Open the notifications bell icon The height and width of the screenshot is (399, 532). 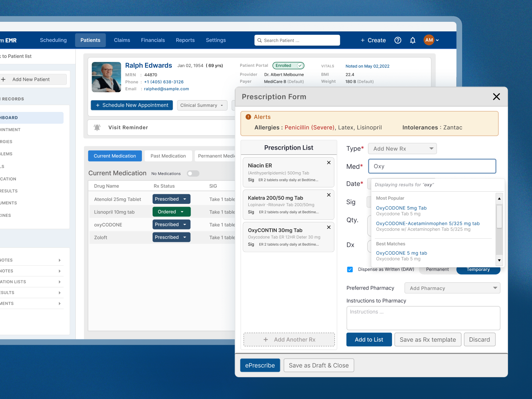click(413, 40)
